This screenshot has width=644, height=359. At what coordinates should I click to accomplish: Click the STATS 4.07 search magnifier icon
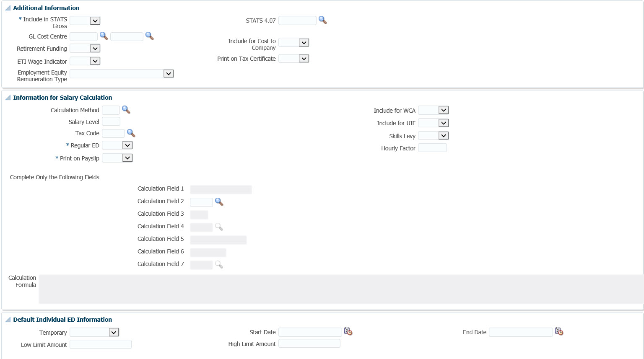[x=322, y=20]
